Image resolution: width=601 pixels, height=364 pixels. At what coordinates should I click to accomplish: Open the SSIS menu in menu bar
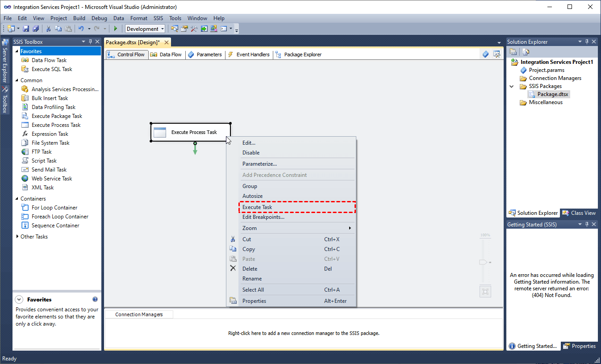tap(159, 18)
